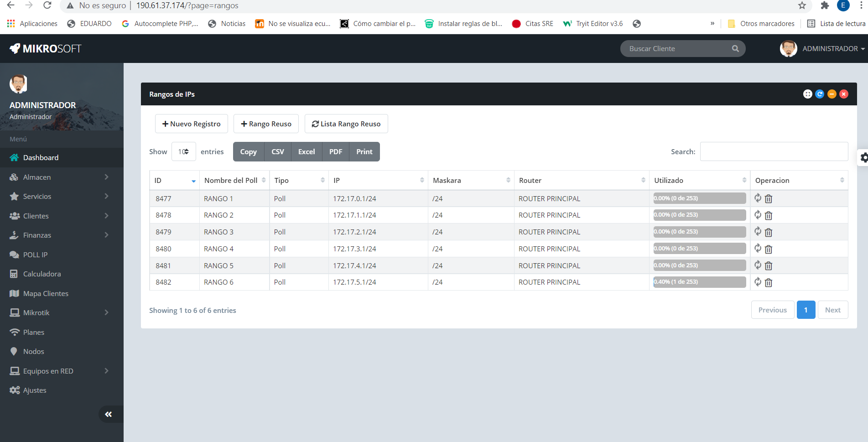This screenshot has width=868, height=442.
Task: Bookmark this page with the star icon
Action: tap(802, 5)
